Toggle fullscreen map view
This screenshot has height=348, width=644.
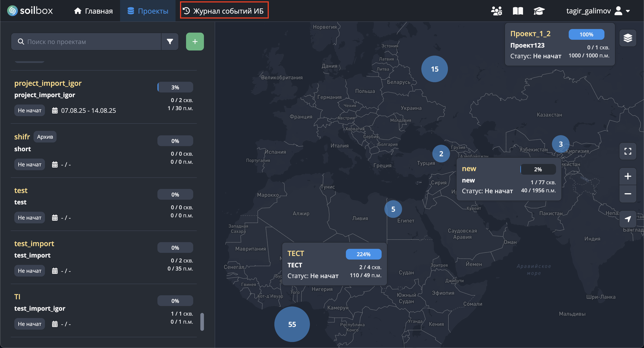pyautogui.click(x=627, y=151)
